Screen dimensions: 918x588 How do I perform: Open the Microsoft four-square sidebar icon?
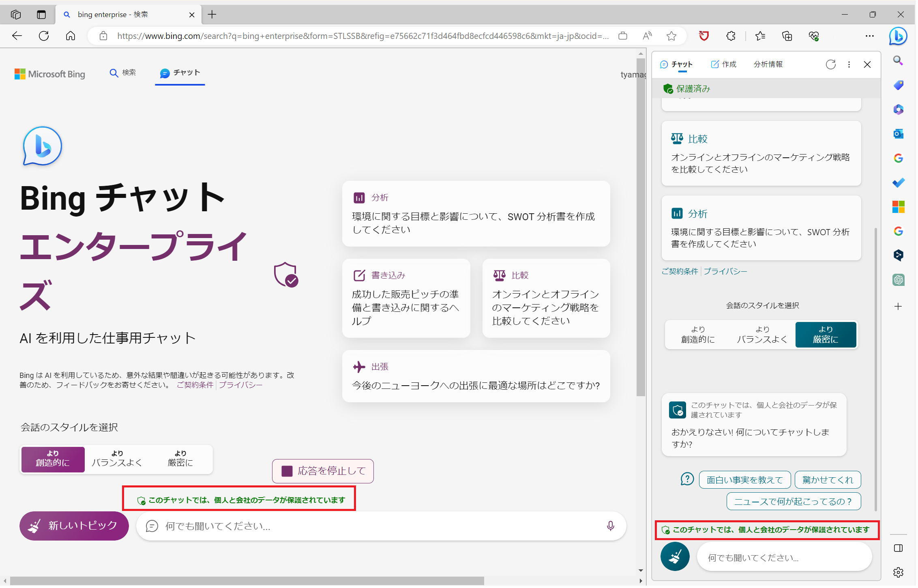click(898, 207)
